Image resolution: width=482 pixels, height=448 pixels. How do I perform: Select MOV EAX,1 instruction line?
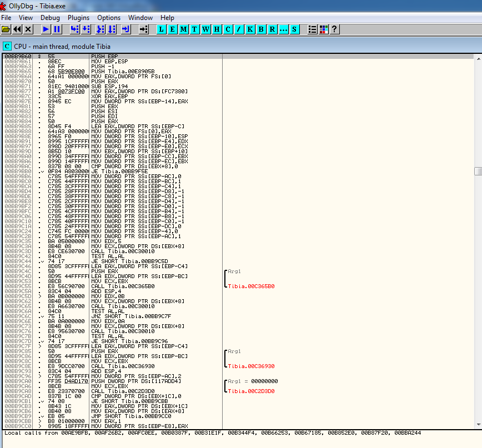tap(106, 421)
